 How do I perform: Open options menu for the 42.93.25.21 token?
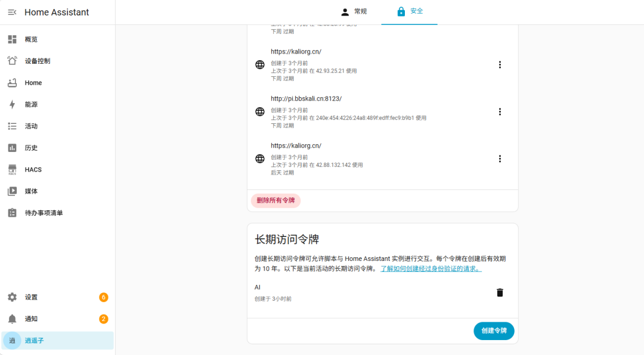(500, 65)
